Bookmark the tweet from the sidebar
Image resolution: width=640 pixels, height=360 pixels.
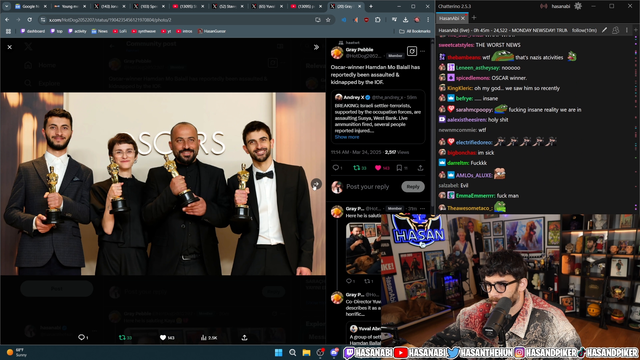(x=399, y=168)
